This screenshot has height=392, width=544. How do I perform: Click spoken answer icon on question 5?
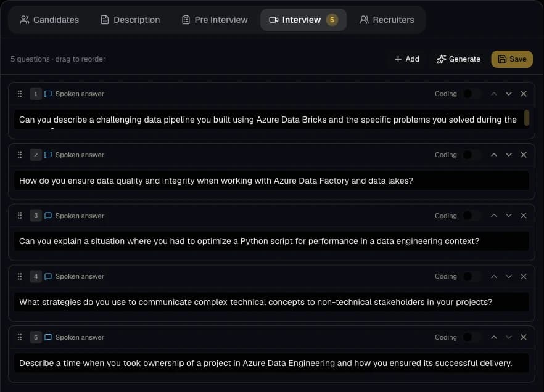[x=48, y=337]
